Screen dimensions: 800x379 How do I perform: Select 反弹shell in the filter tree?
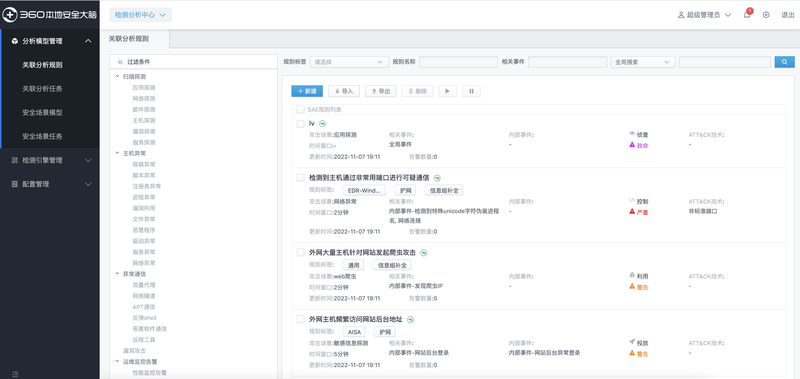pyautogui.click(x=144, y=318)
